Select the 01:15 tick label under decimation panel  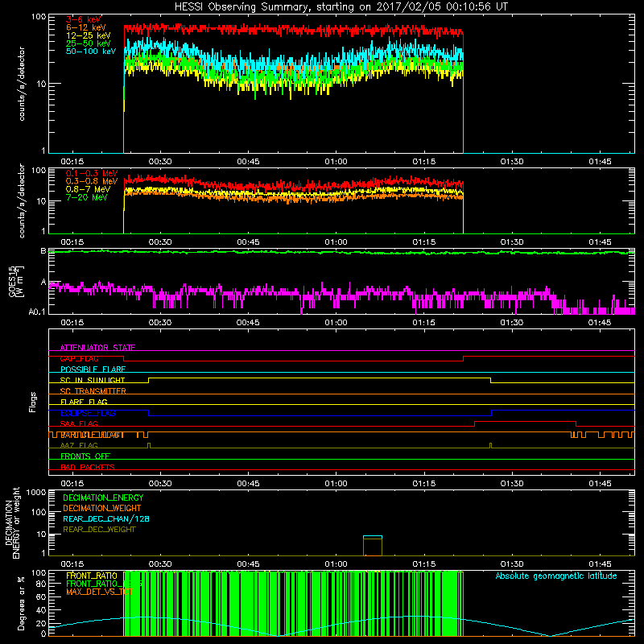coord(424,564)
